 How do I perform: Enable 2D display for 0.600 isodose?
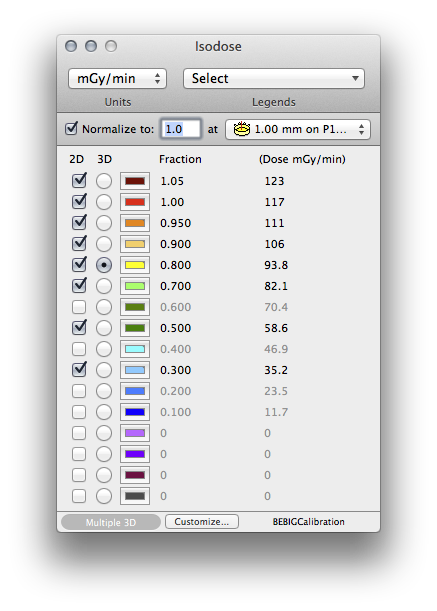click(x=79, y=307)
